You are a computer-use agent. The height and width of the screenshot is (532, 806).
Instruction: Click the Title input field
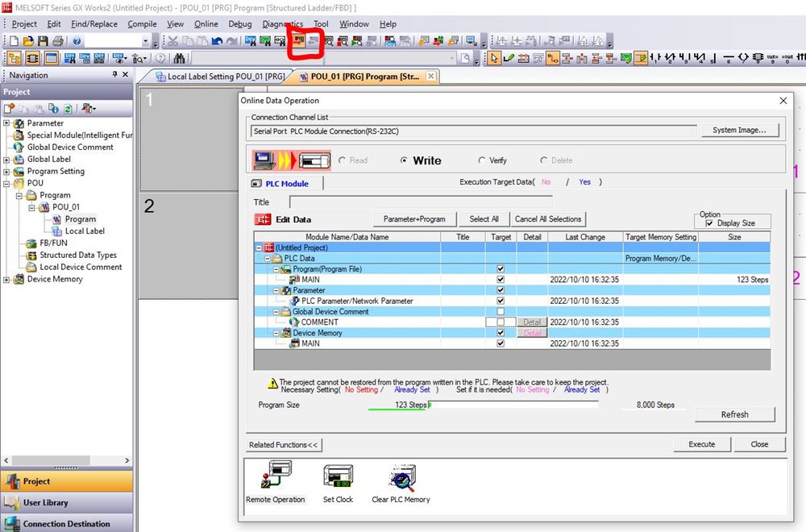click(421, 202)
